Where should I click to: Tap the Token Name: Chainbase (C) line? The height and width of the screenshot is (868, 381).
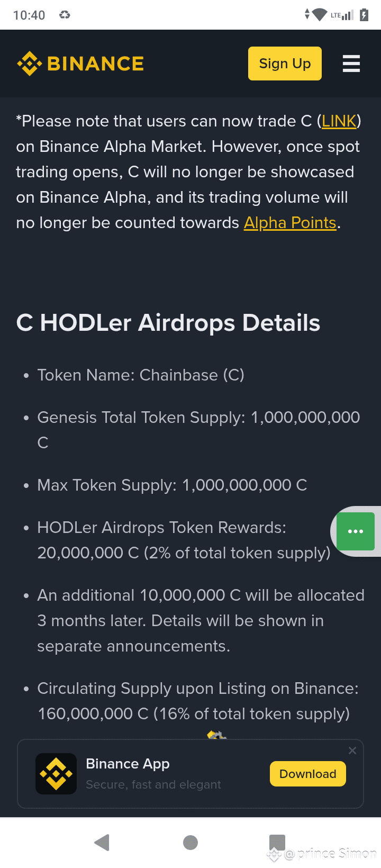tap(141, 375)
